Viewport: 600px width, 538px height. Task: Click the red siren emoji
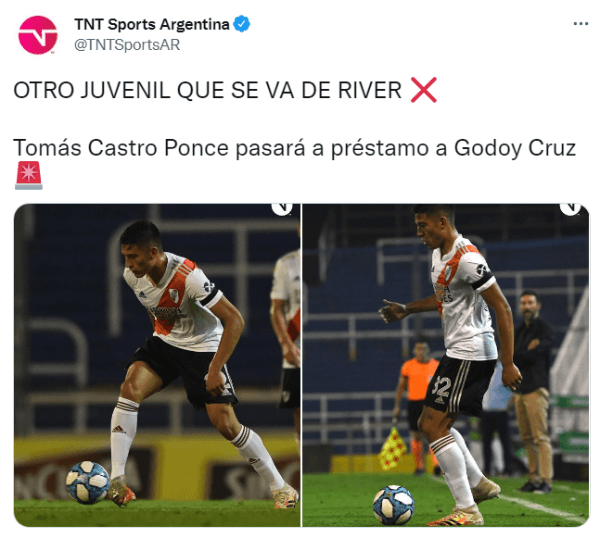click(29, 176)
